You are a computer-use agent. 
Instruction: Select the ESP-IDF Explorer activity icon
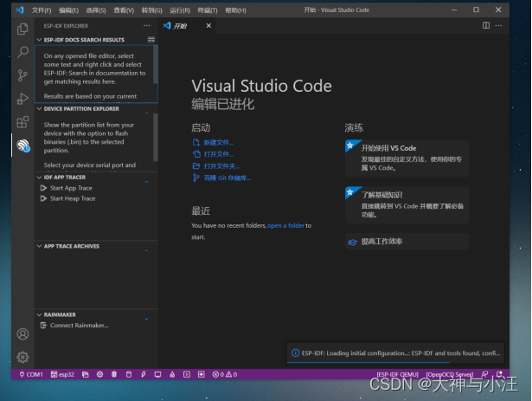pos(22,146)
